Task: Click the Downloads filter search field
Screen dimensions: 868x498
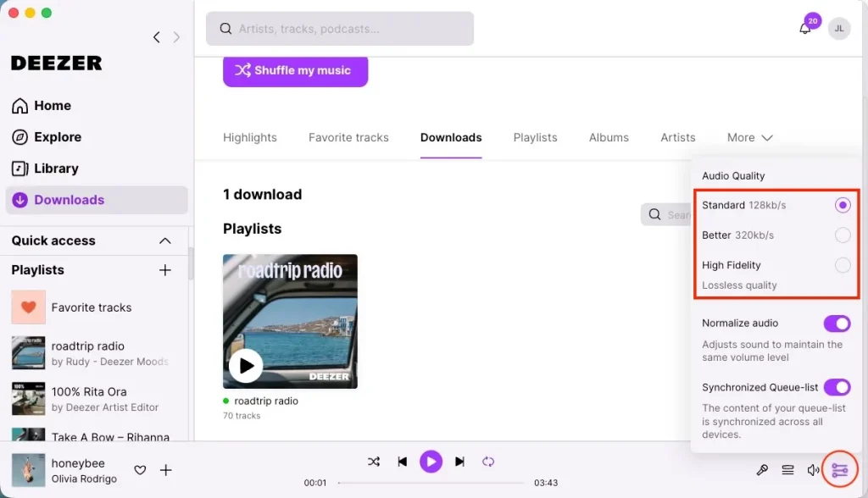Action: click(666, 214)
